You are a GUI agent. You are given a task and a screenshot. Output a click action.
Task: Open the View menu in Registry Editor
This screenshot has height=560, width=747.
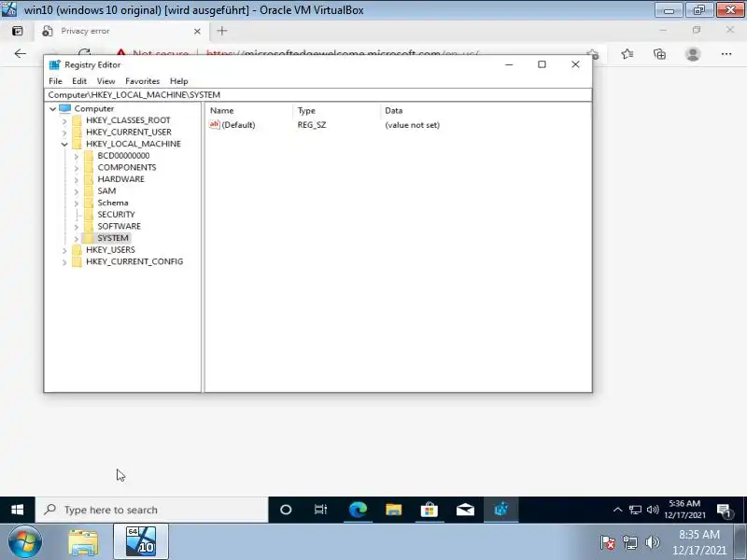[106, 81]
